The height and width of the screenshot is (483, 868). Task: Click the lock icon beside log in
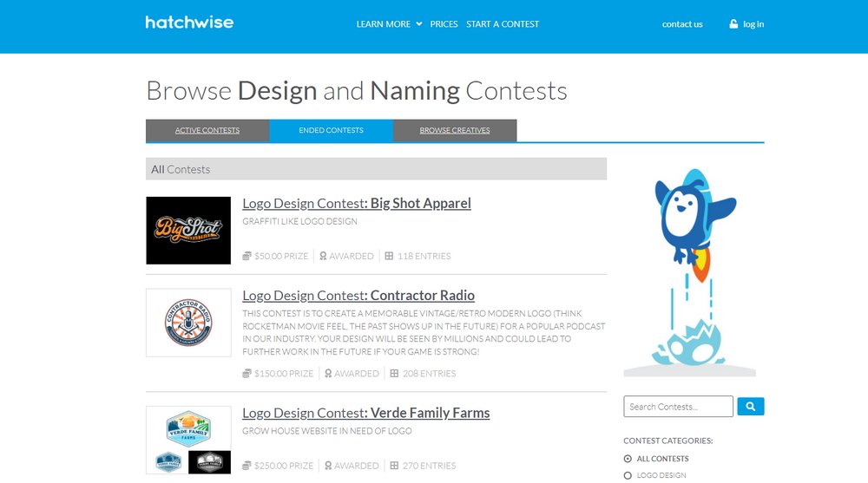(x=733, y=23)
